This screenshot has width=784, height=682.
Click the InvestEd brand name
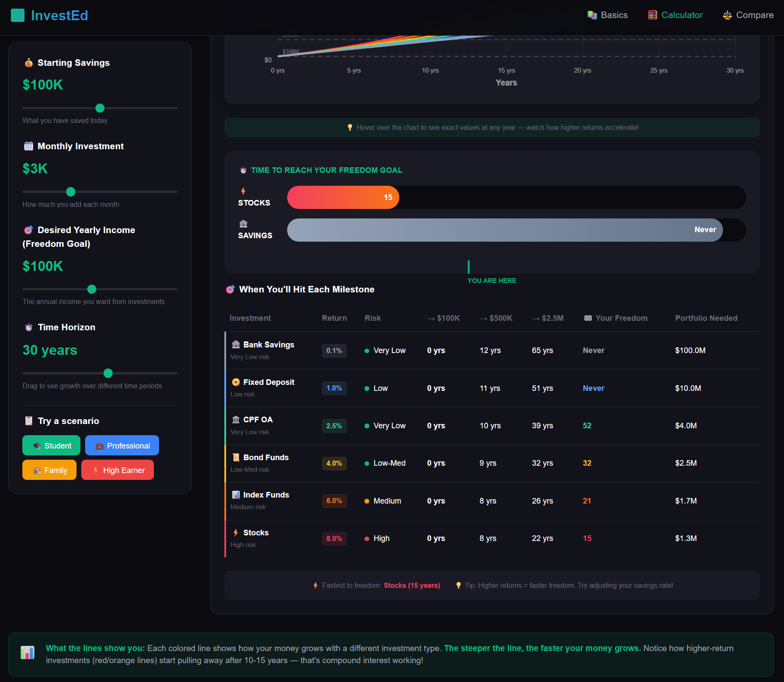tap(60, 15)
